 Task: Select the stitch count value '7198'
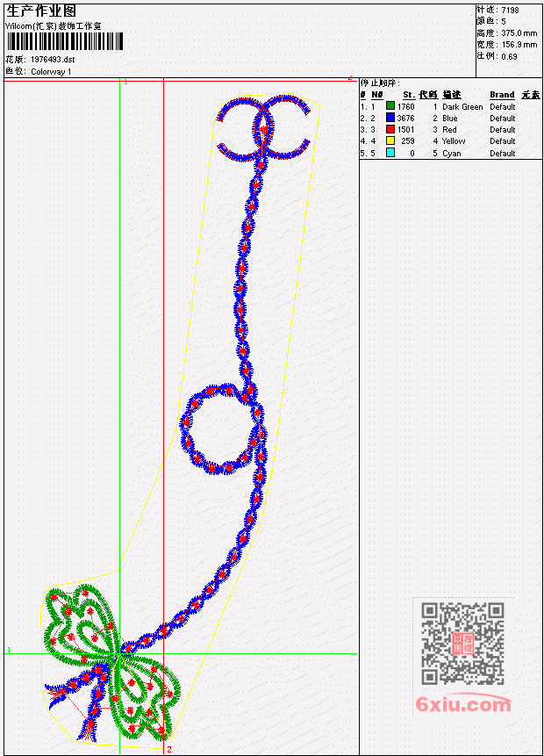pos(510,10)
